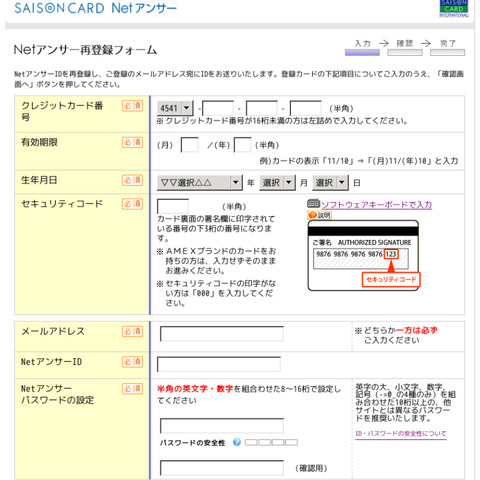Open the birth month 選択 dropdown
Image resolution: width=480 pixels, height=480 pixels.
pos(277,182)
